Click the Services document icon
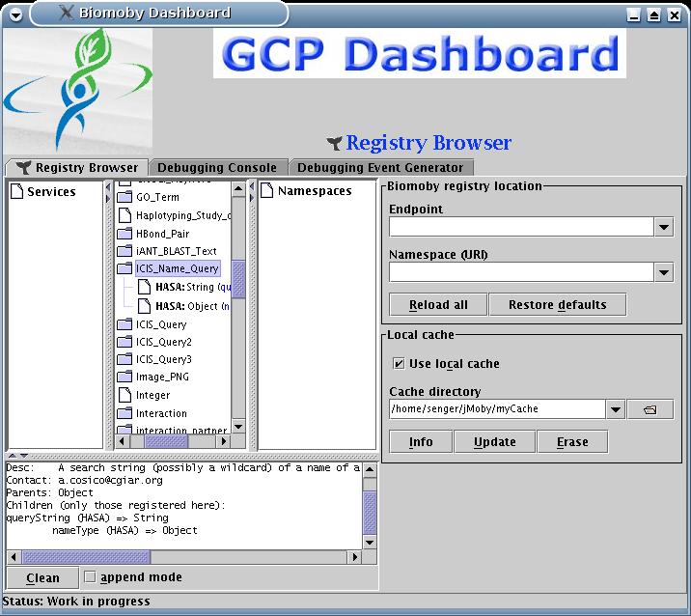The height and width of the screenshot is (616, 691). 16,192
